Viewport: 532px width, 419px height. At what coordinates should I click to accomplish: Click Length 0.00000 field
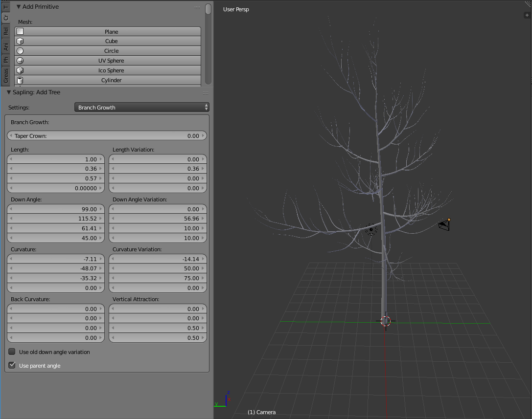pyautogui.click(x=56, y=188)
